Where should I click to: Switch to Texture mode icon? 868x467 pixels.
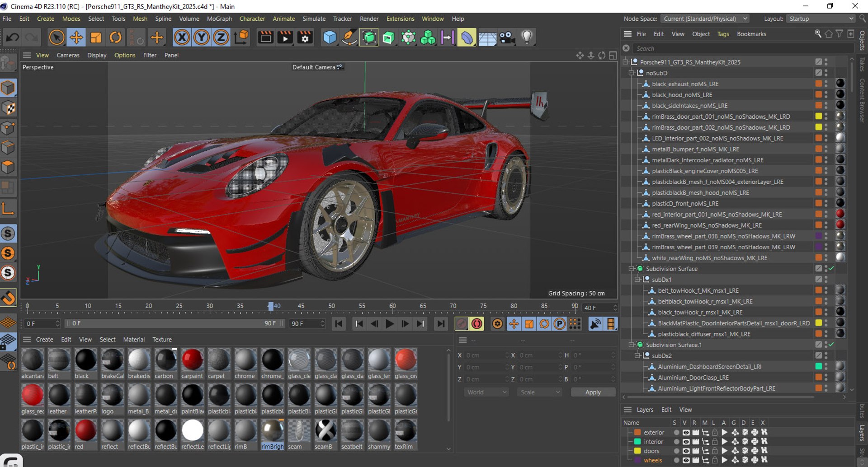coord(8,108)
